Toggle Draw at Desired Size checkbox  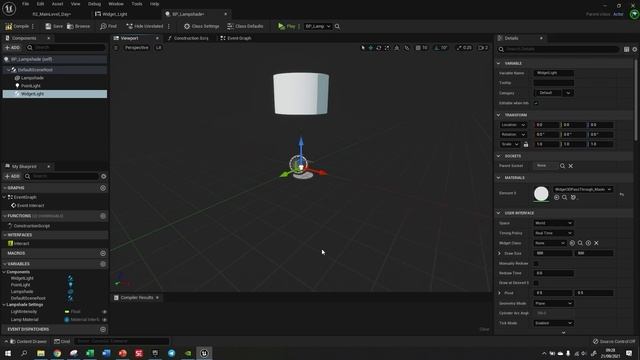(x=536, y=283)
